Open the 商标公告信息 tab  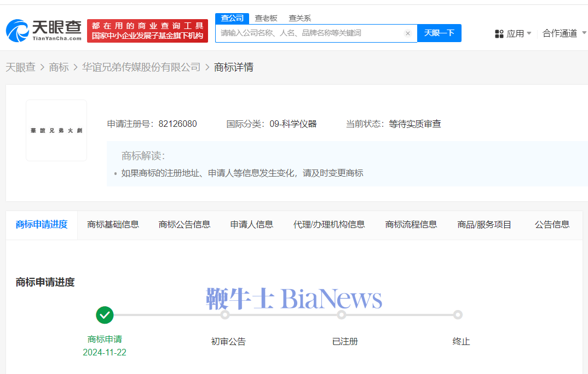coord(184,225)
